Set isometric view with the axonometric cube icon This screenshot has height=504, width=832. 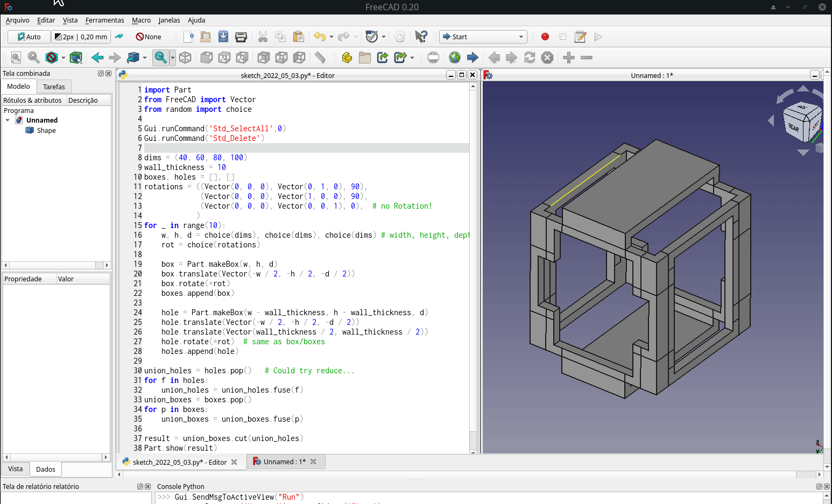click(x=185, y=57)
